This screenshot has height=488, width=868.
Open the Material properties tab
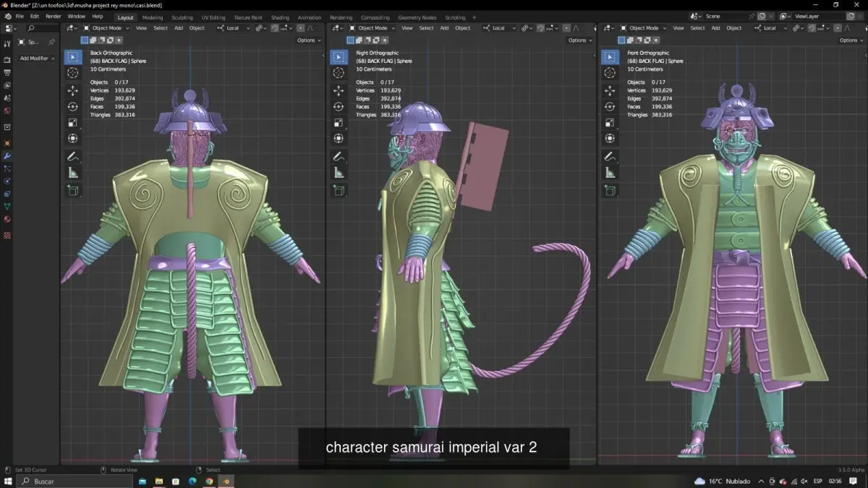pyautogui.click(x=7, y=219)
